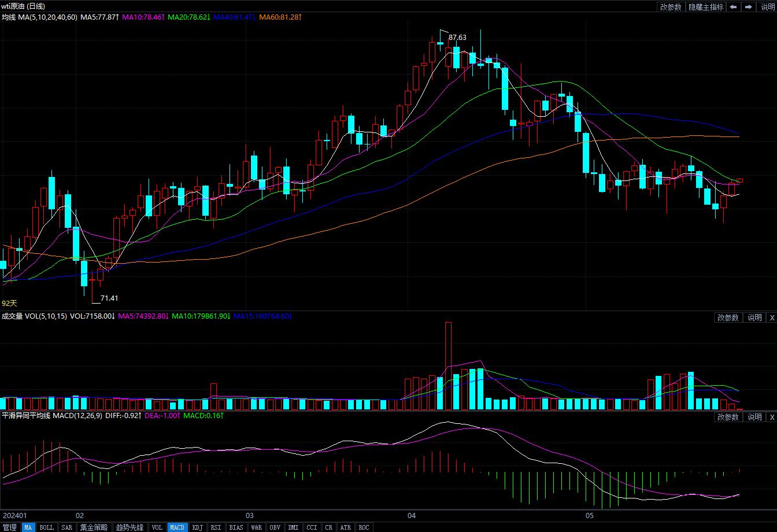Click the DIFF:-0.92 value

pos(124,416)
